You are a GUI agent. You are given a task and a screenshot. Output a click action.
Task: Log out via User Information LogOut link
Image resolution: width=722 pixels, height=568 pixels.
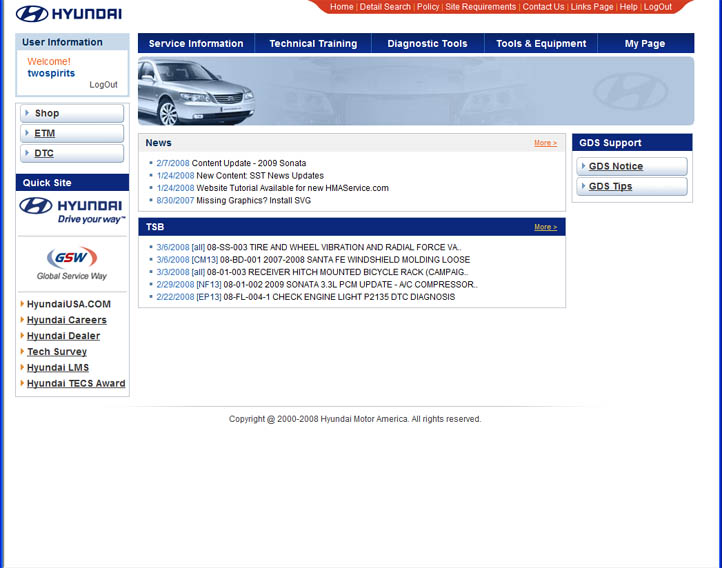coord(103,85)
